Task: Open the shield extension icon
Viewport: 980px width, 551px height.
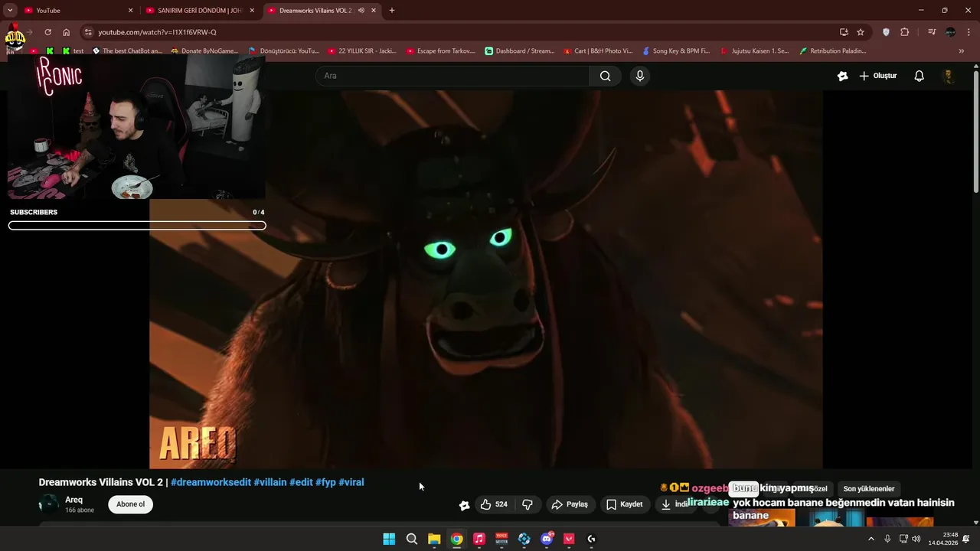Action: (886, 32)
